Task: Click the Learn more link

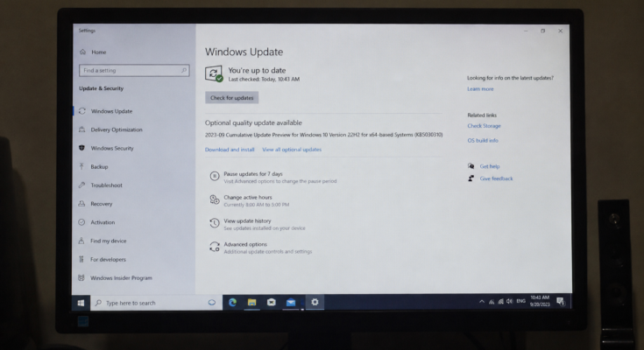Action: point(480,89)
